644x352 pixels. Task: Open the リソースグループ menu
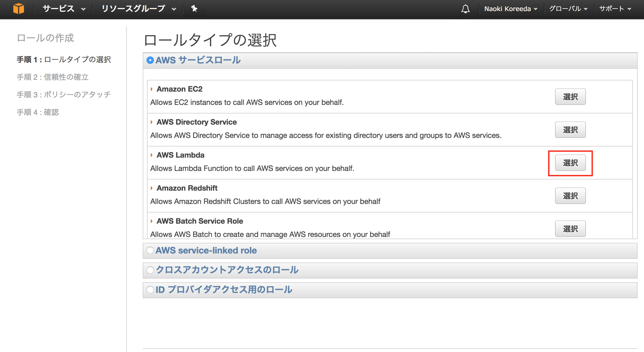[139, 9]
